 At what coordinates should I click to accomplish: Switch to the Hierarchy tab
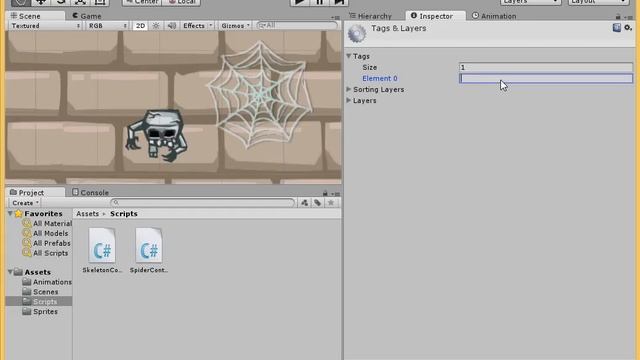click(371, 16)
